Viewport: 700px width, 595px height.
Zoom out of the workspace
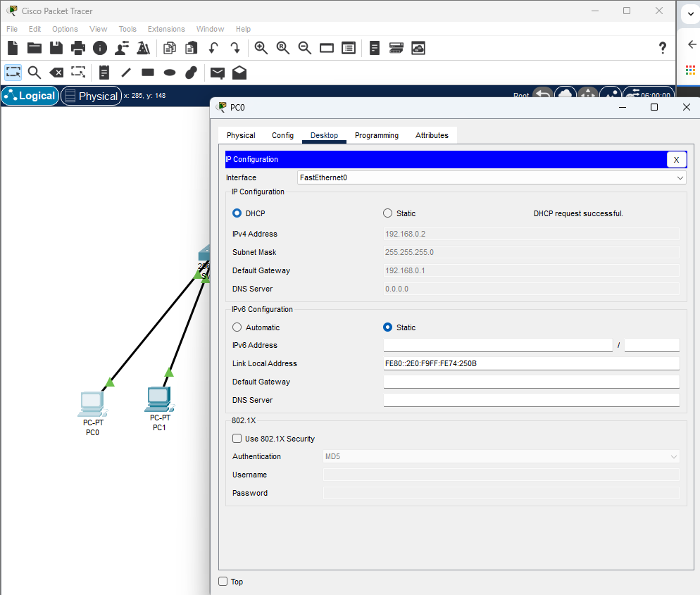pyautogui.click(x=305, y=48)
